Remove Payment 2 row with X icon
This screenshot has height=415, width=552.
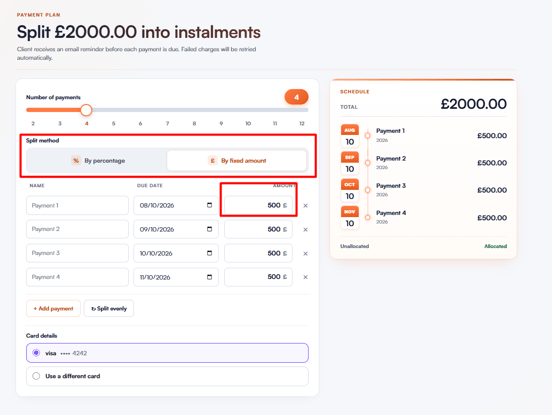pyautogui.click(x=306, y=229)
